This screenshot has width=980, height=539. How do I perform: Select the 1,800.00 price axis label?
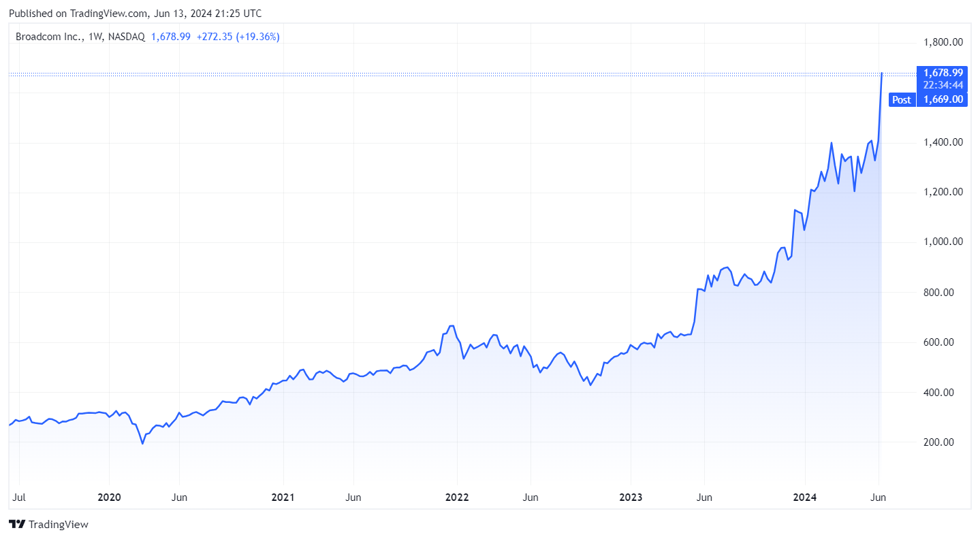tap(943, 42)
